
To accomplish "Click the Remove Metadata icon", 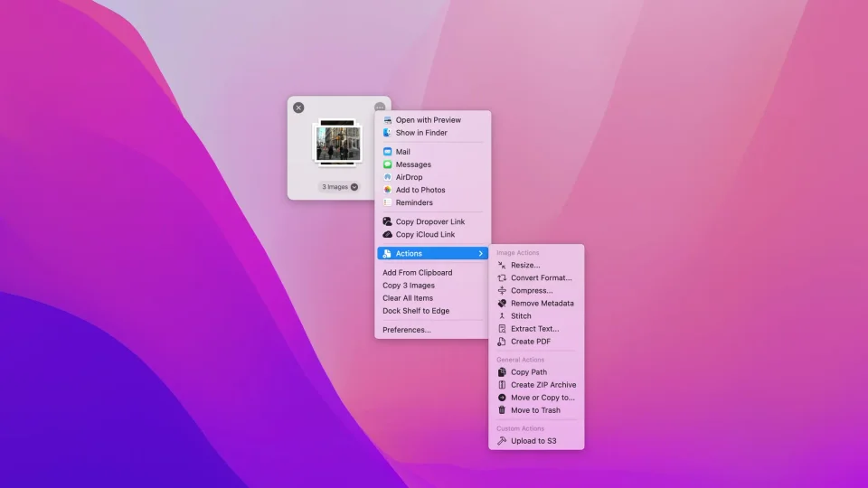I will [x=502, y=304].
